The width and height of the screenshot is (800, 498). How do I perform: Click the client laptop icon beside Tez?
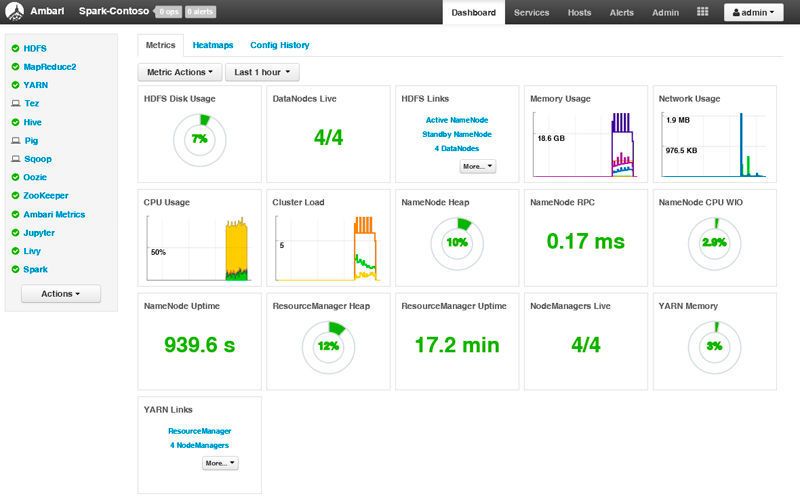click(x=16, y=103)
